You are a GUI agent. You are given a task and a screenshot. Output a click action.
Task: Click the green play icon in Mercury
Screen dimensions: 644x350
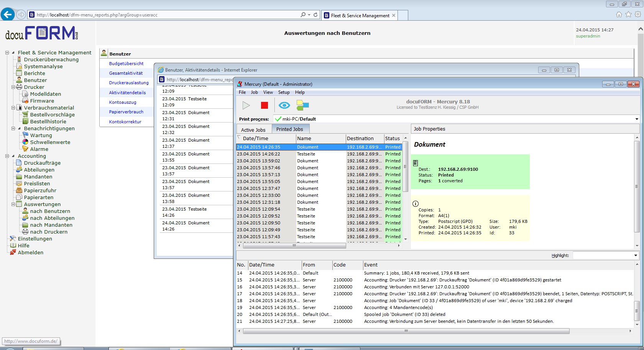(246, 105)
